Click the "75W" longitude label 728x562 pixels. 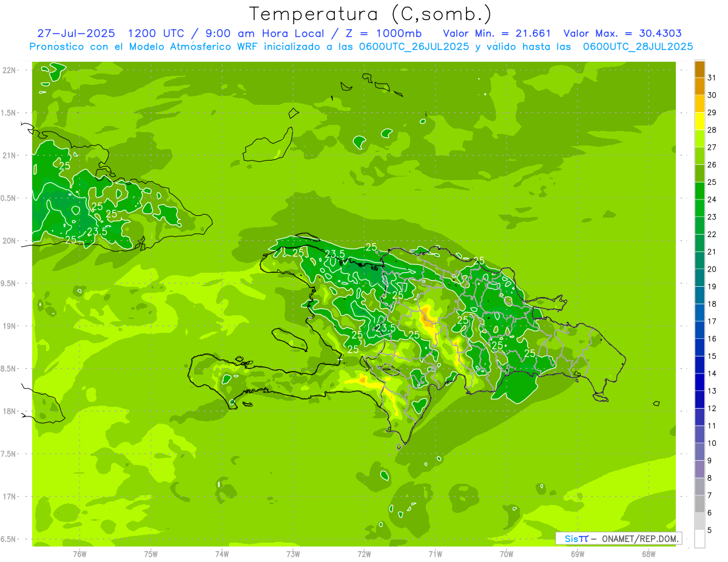pyautogui.click(x=151, y=554)
